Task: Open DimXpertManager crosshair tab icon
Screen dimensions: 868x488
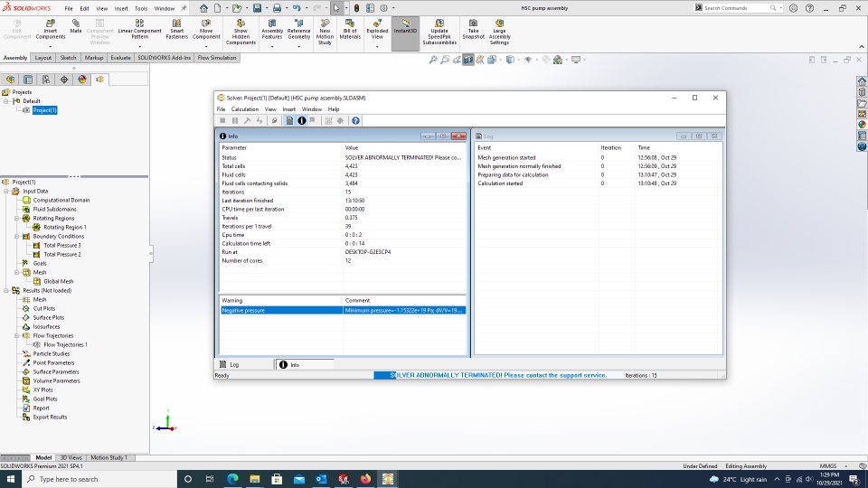Action: pyautogui.click(x=64, y=80)
